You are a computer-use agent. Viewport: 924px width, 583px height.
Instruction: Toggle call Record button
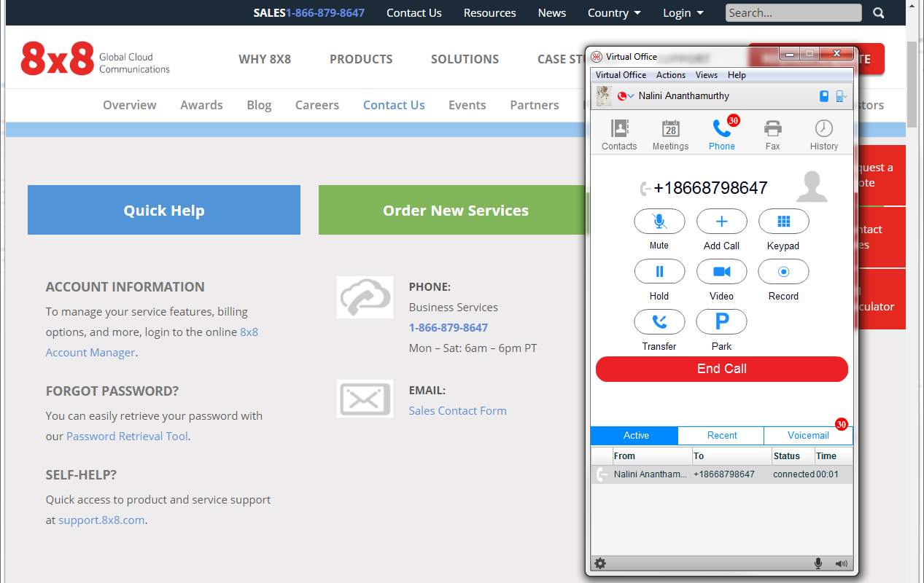click(x=783, y=272)
